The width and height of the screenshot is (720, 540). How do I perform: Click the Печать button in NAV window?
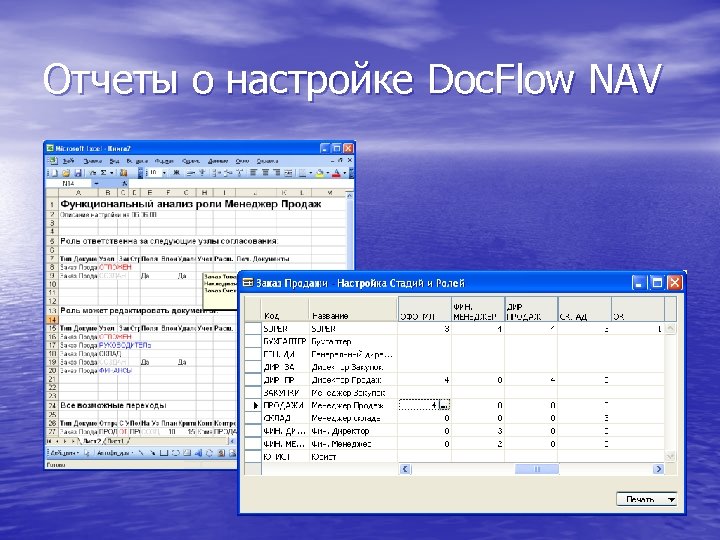click(x=648, y=499)
